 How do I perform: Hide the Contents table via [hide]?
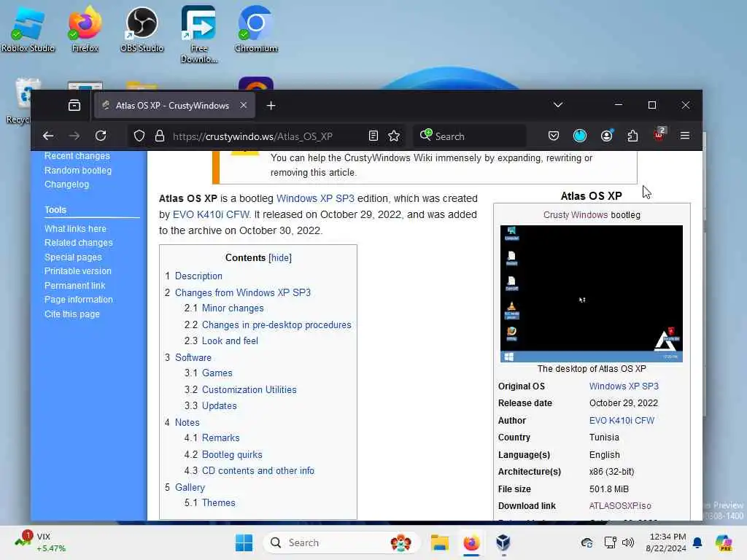(280, 257)
